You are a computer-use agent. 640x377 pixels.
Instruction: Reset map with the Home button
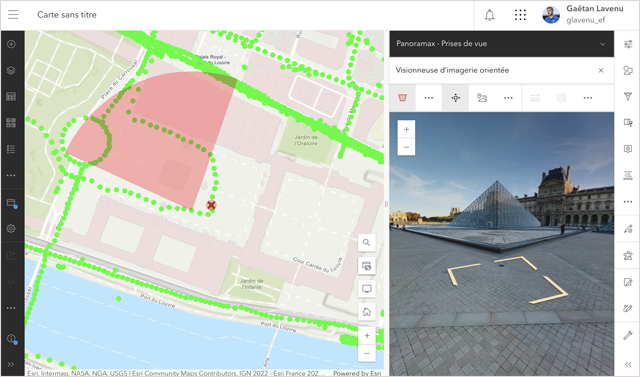point(367,312)
